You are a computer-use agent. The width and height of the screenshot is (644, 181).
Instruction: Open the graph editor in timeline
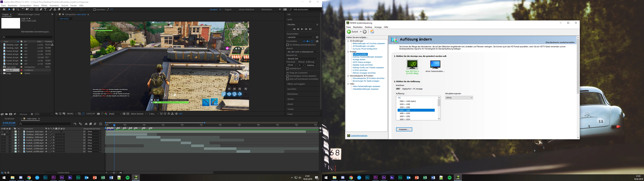pyautogui.click(x=100, y=124)
